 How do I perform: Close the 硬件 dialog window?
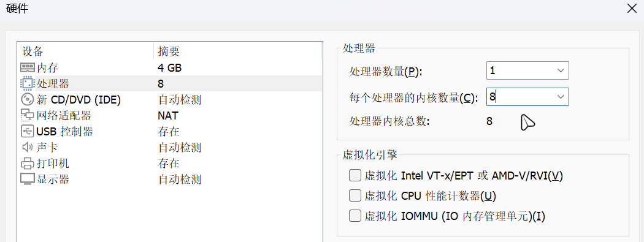pos(632,9)
